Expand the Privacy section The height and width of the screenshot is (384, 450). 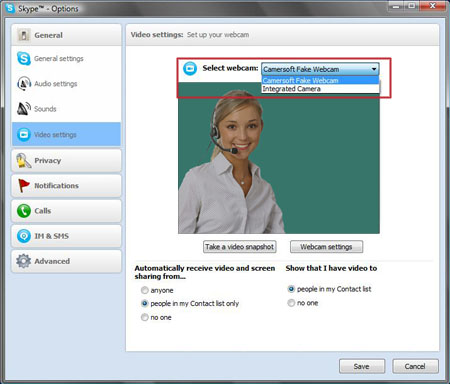click(66, 161)
